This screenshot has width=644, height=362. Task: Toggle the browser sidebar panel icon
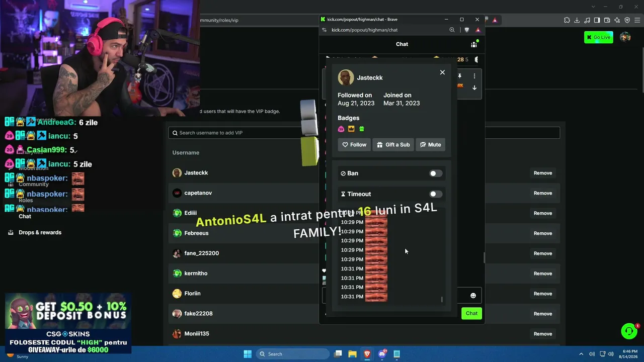597,20
